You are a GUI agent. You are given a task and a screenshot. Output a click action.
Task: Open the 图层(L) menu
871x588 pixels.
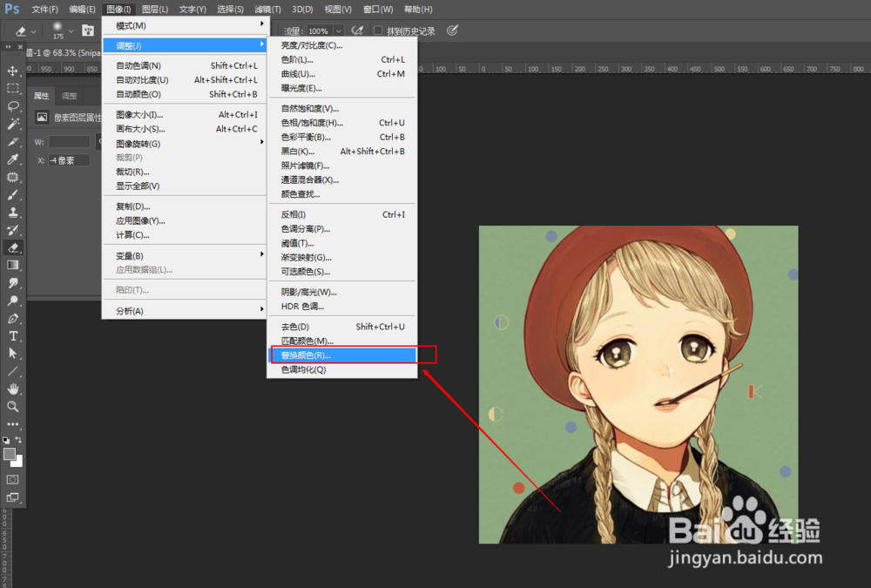pyautogui.click(x=154, y=10)
